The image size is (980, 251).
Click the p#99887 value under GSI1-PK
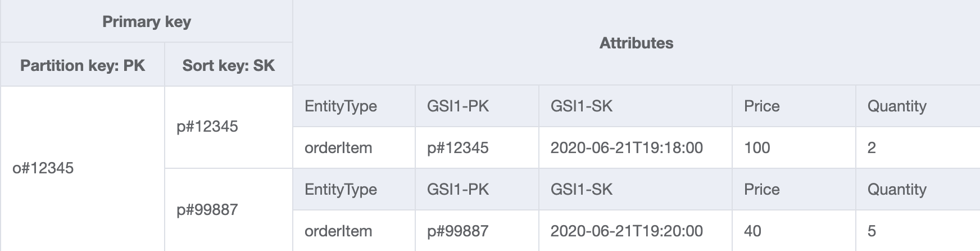(x=458, y=231)
